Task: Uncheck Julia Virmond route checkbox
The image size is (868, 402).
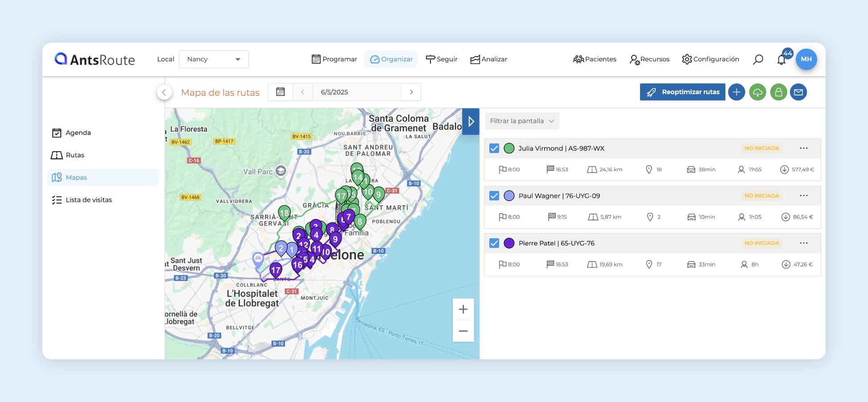Action: click(x=494, y=149)
